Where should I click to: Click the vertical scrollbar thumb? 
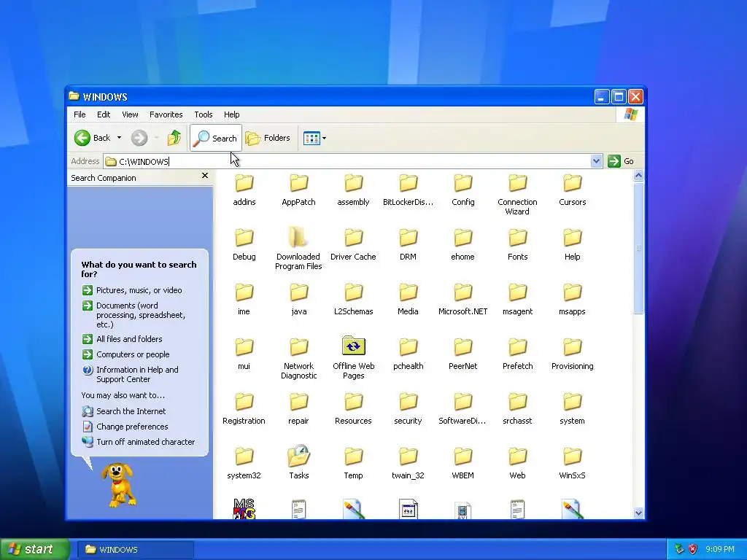tap(638, 248)
